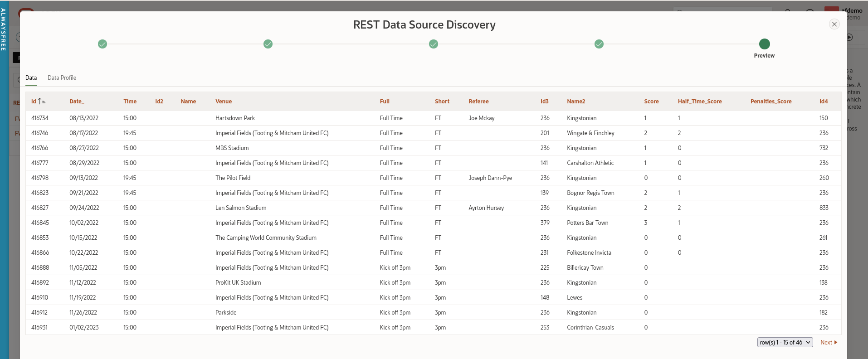Click the Next page arrow icon

point(836,343)
